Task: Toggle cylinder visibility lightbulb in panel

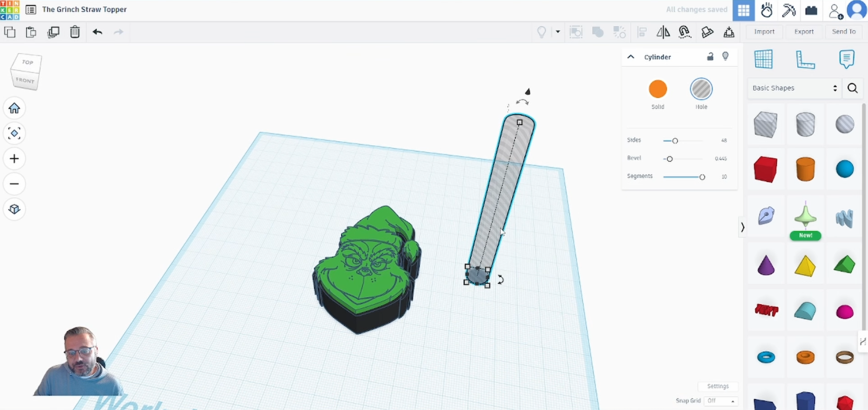Action: point(725,56)
